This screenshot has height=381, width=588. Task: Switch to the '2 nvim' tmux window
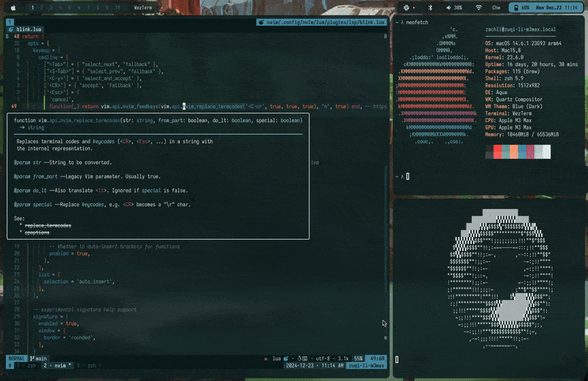57,365
